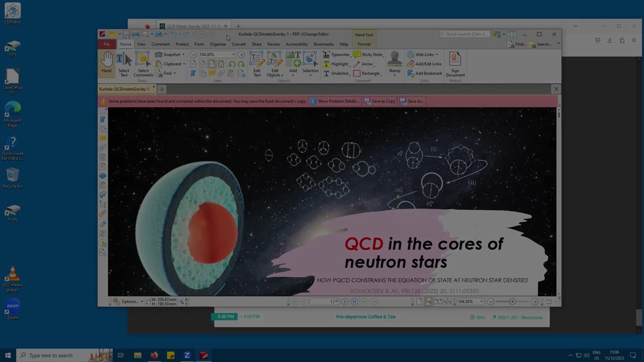Screen dimensions: 644x362
Task: Click the Windows taskbar search box
Action: pos(65,355)
